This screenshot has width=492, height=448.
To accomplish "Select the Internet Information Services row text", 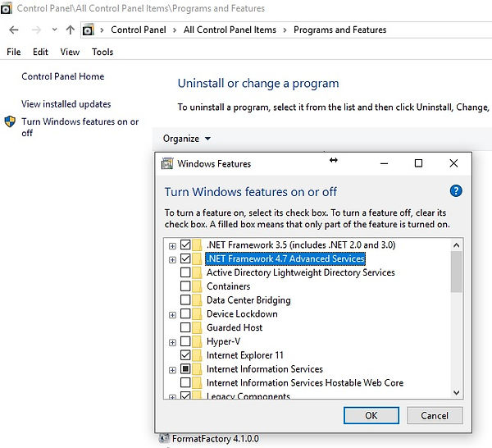I will pyautogui.click(x=265, y=369).
